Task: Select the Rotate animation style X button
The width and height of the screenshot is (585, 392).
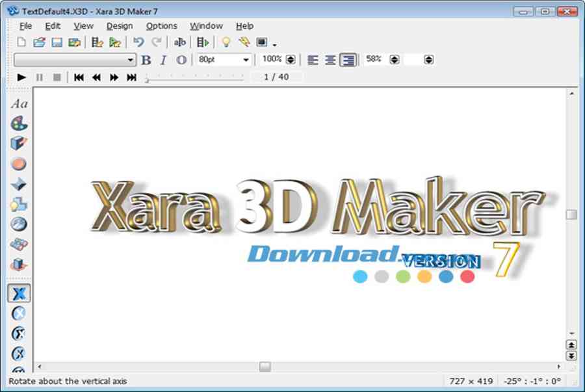Action: click(19, 294)
